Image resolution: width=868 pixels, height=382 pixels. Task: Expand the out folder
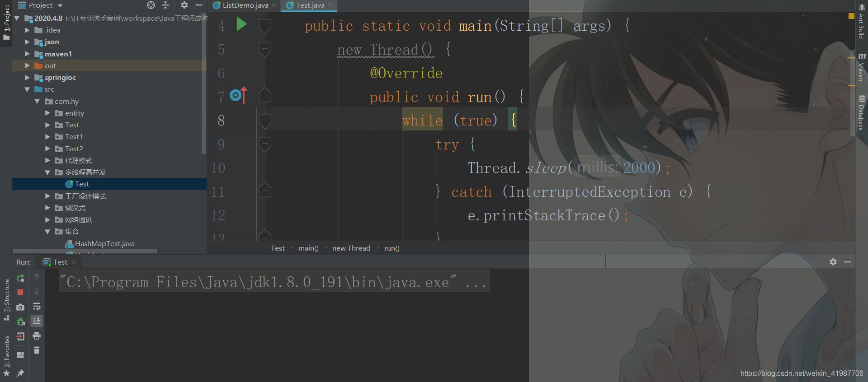[27, 65]
